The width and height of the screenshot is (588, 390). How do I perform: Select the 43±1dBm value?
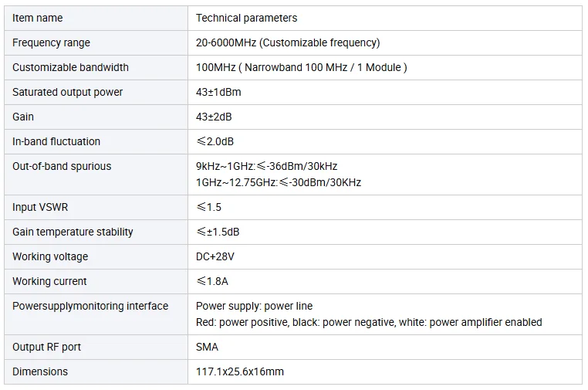(x=218, y=93)
